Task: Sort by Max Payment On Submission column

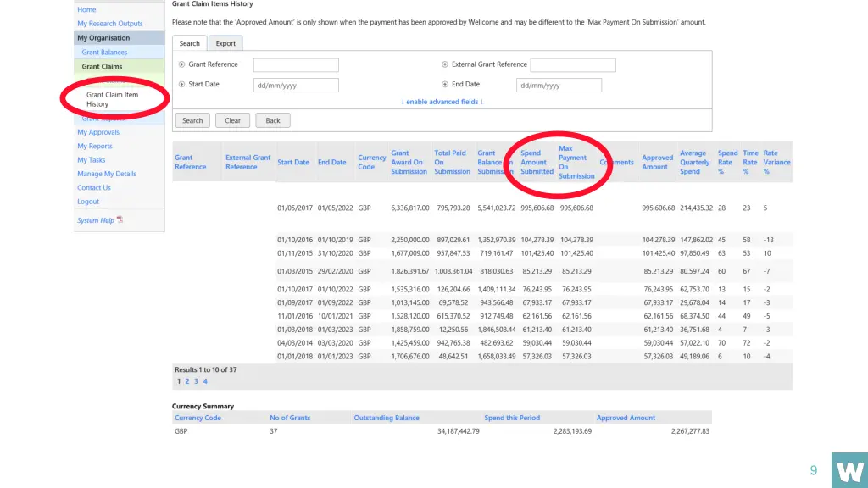Action: click(x=576, y=162)
